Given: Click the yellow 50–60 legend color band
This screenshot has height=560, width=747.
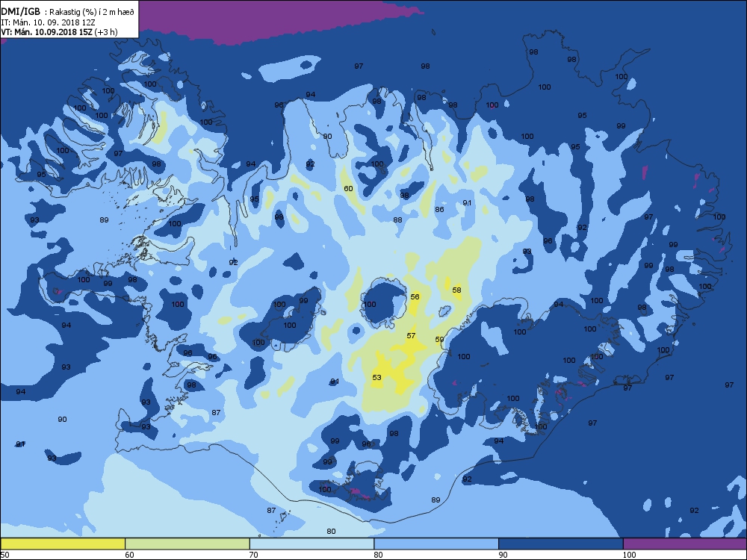Looking at the screenshot, I should click(x=63, y=544).
